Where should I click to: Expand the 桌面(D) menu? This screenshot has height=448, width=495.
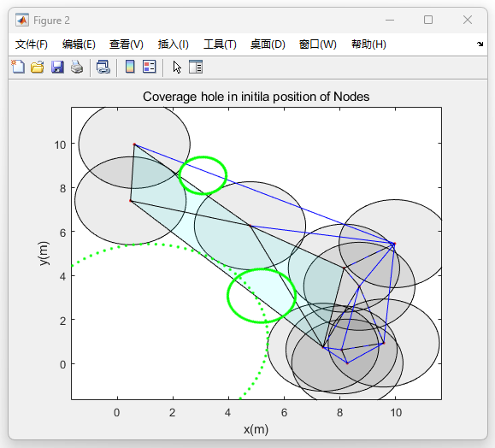268,44
